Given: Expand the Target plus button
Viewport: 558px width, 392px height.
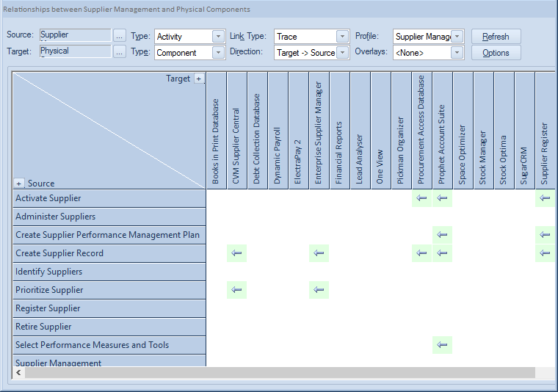Looking at the screenshot, I should coord(199,79).
